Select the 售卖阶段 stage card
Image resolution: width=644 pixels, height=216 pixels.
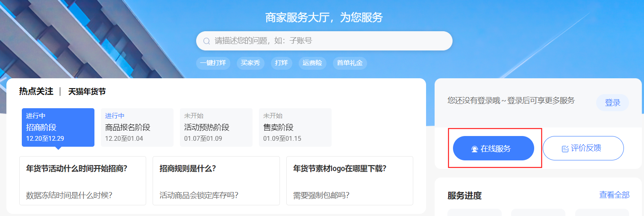pos(295,127)
